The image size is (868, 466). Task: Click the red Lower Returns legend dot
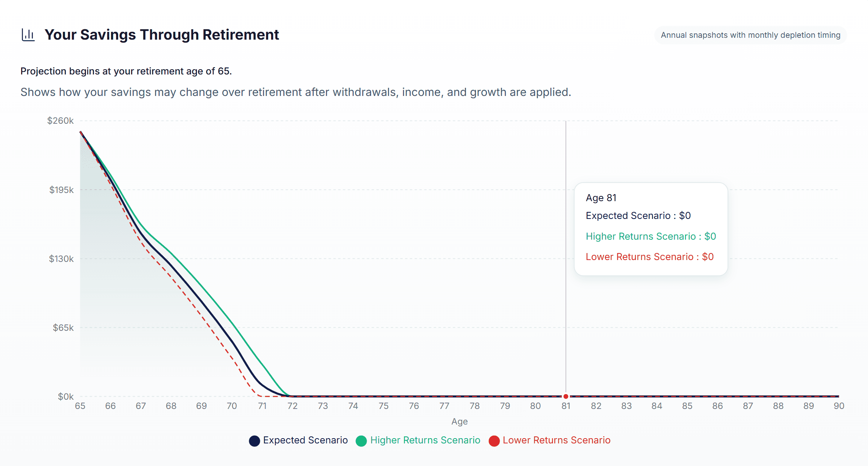coord(494,441)
